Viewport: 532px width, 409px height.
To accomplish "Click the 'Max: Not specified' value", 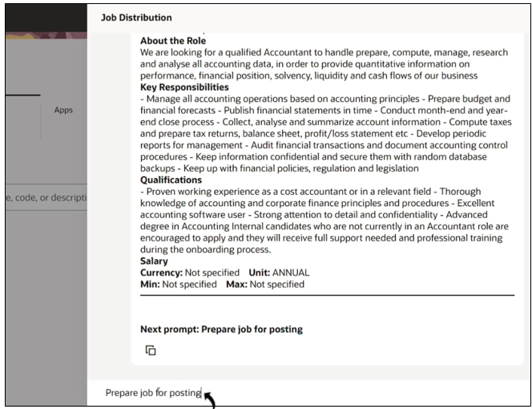I will coord(265,285).
